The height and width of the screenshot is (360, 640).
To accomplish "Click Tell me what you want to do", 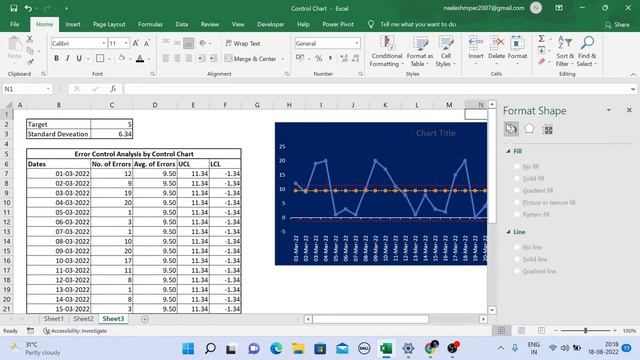I will pos(418,24).
